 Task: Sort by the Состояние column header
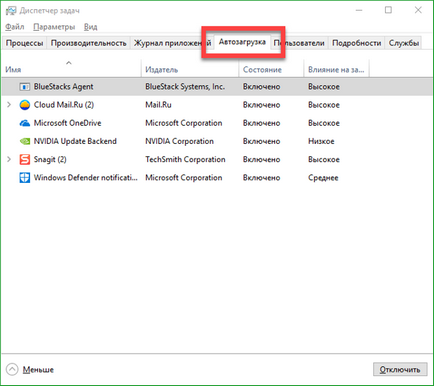click(x=271, y=68)
